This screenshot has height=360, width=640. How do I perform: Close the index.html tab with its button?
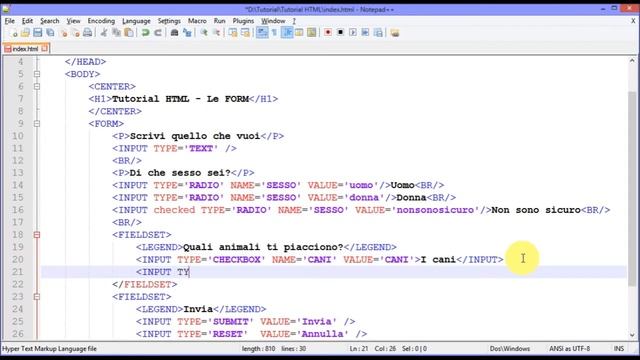click(44, 48)
